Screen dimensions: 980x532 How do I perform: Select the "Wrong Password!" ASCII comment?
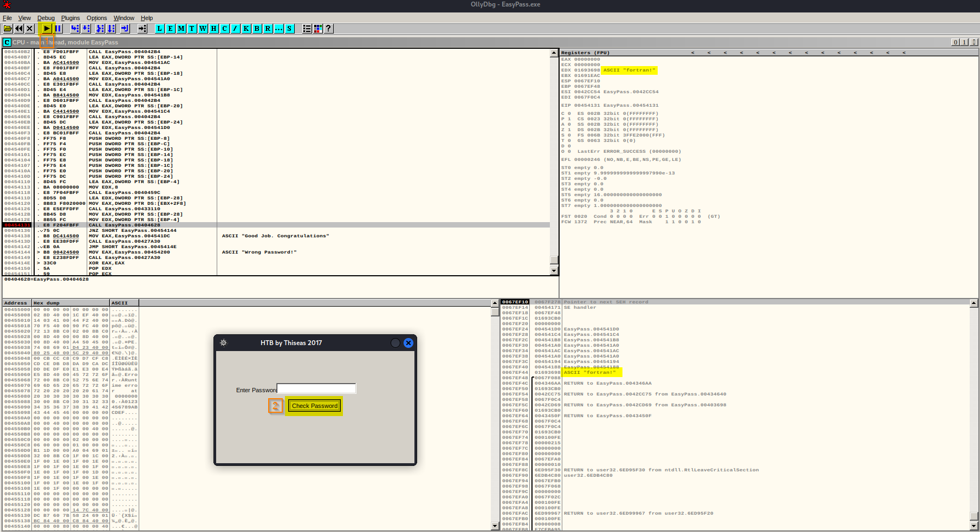259,252
